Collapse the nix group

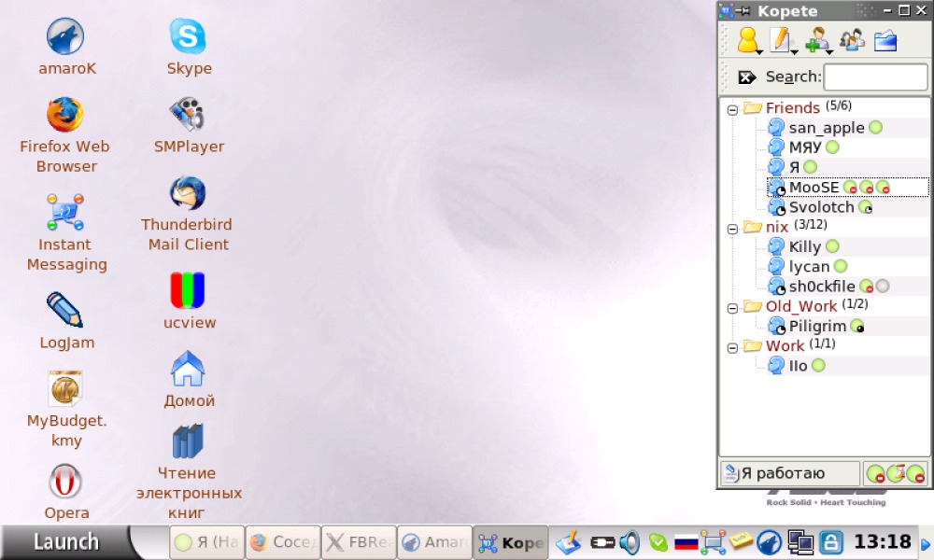[732, 229]
